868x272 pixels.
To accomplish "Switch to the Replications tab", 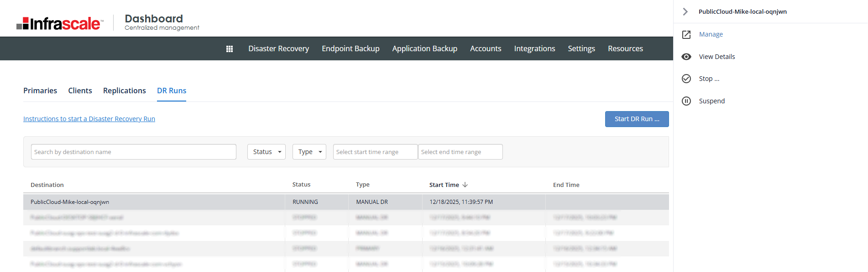I will point(124,91).
